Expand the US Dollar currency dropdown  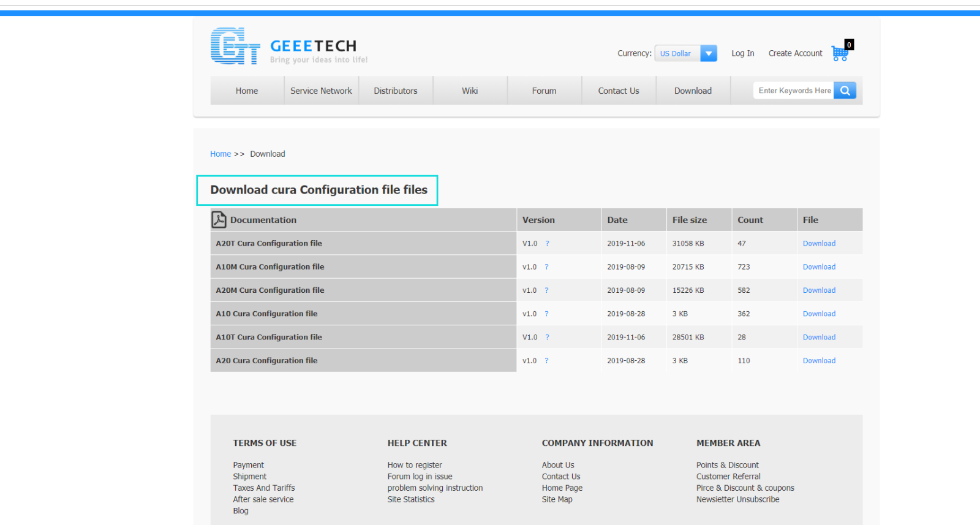(708, 54)
